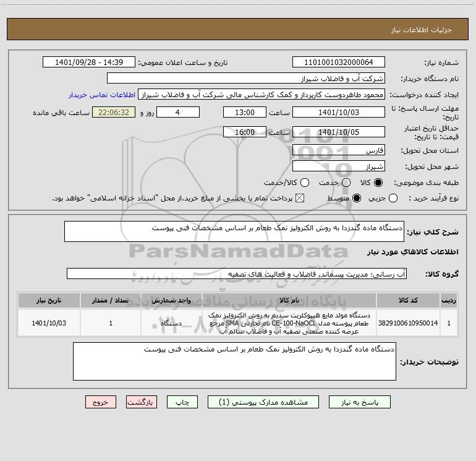Click the بازگشت back button
The height and width of the screenshot is (461, 476).
pos(142,402)
